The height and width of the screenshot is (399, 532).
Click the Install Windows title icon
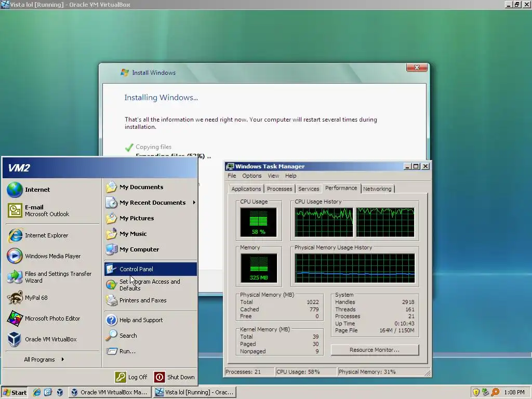125,72
